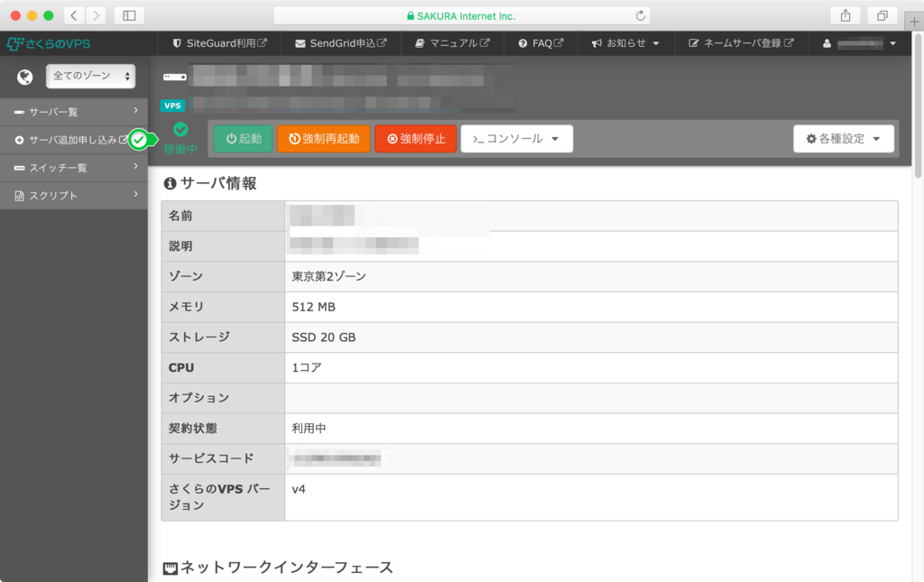This screenshot has width=924, height=582.
Task: Open the お知らせ menu
Action: pos(625,42)
